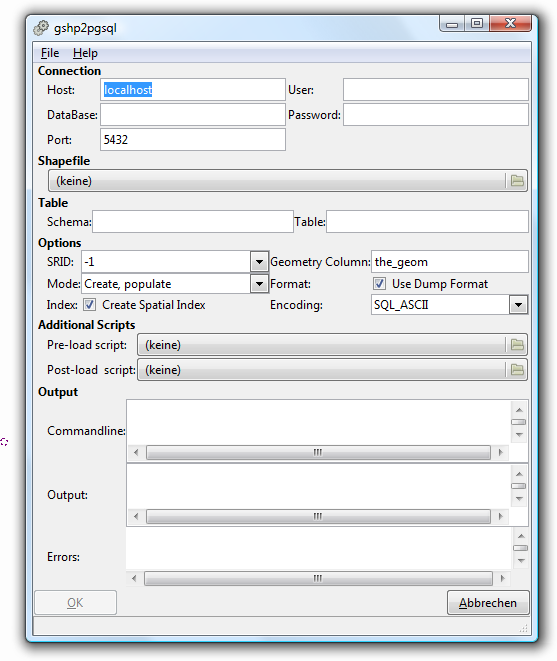
Task: Click Commandline horizontal scrollbar thumb
Action: click(x=318, y=452)
